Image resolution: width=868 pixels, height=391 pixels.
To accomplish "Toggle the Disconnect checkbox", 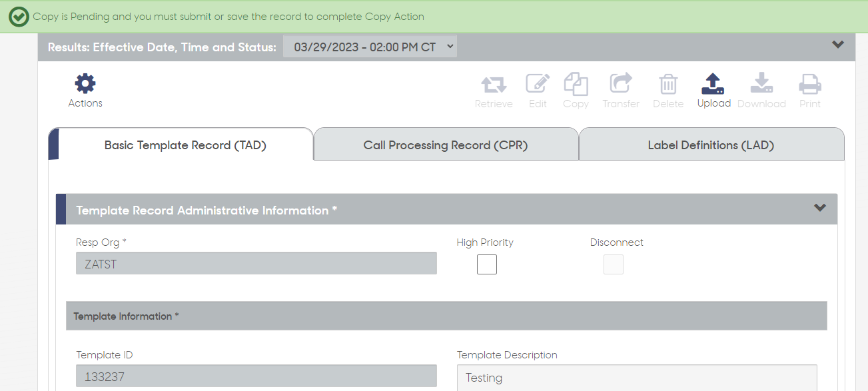I will [614, 264].
